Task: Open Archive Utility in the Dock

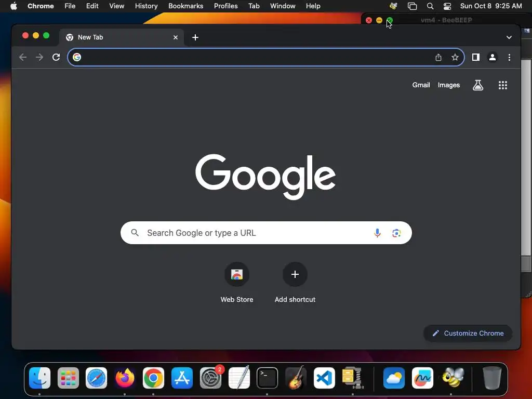Action: (x=353, y=378)
